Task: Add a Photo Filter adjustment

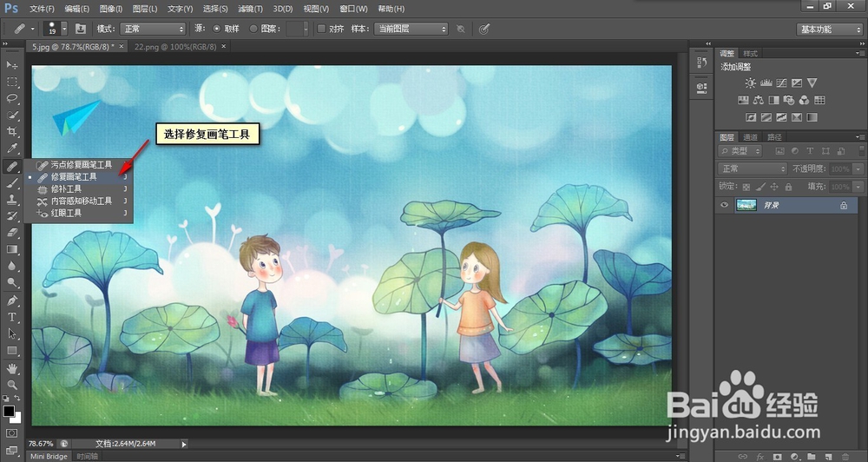Action: [x=789, y=100]
